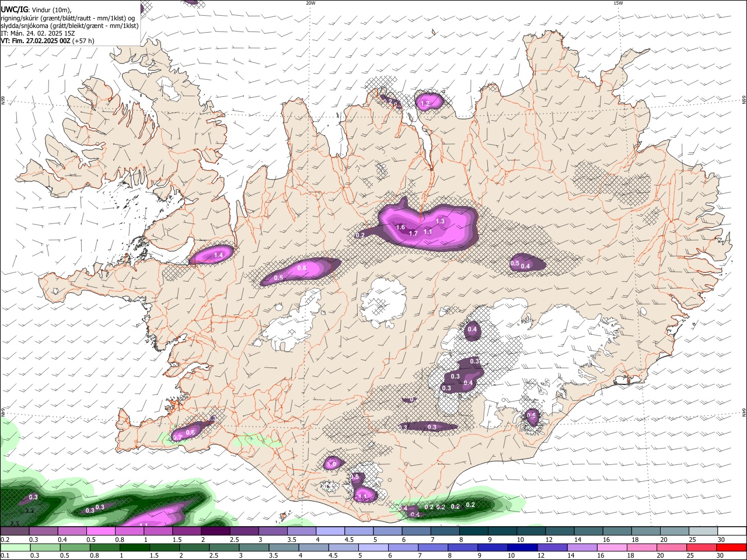Click the "0.6" value in southwest Iceland
Image resolution: width=747 pixels, height=560 pixels.
click(190, 432)
